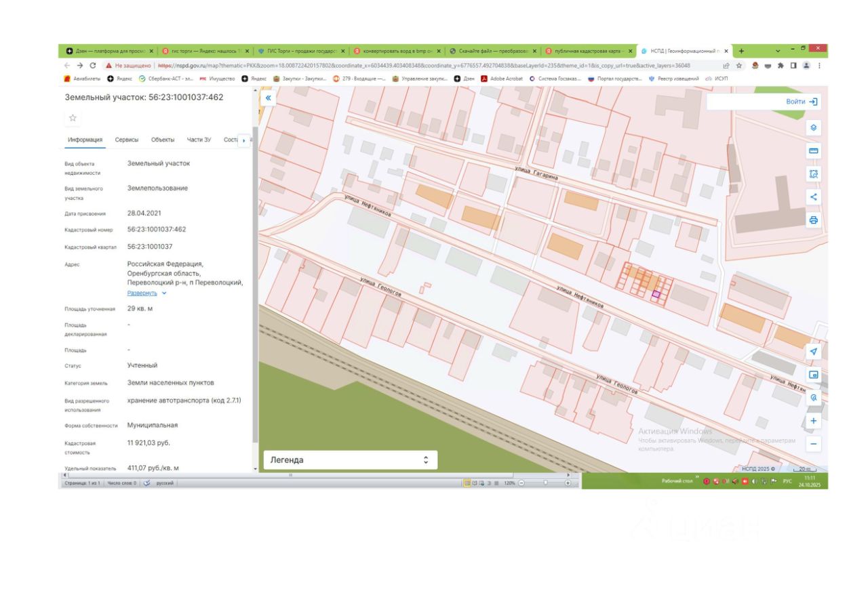Switch to the Сервисы tab

point(127,140)
